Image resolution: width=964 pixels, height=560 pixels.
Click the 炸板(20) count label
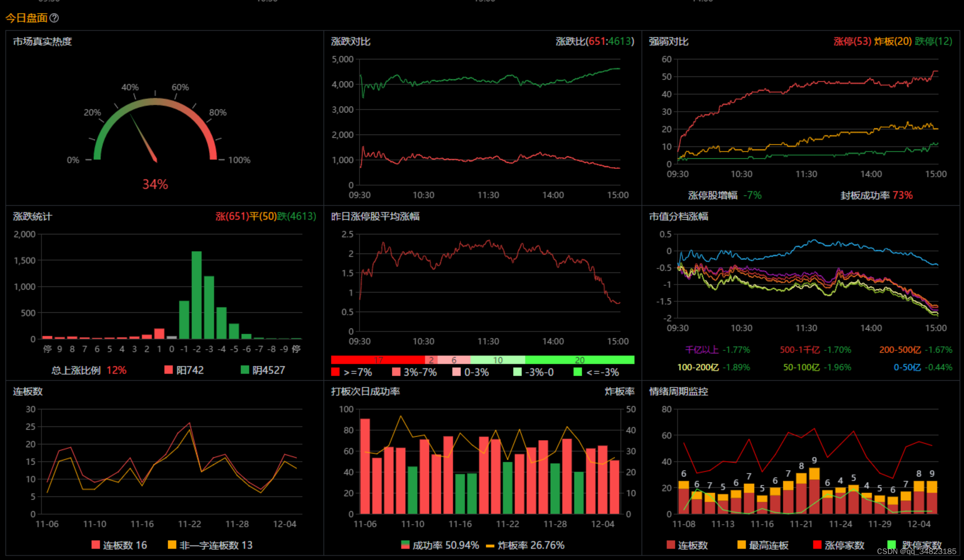(x=893, y=41)
